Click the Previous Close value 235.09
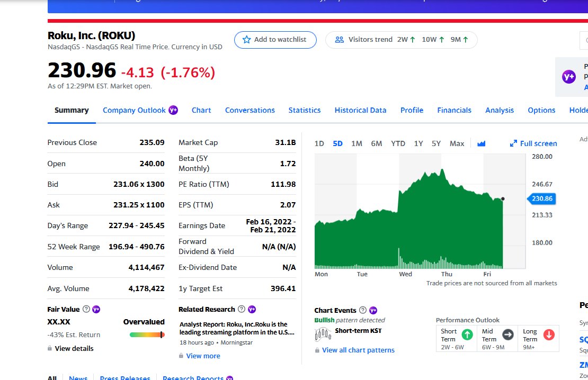 pos(152,142)
